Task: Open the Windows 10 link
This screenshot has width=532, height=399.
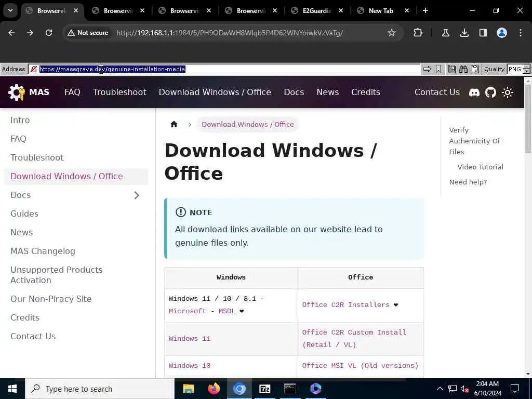Action: click(189, 366)
